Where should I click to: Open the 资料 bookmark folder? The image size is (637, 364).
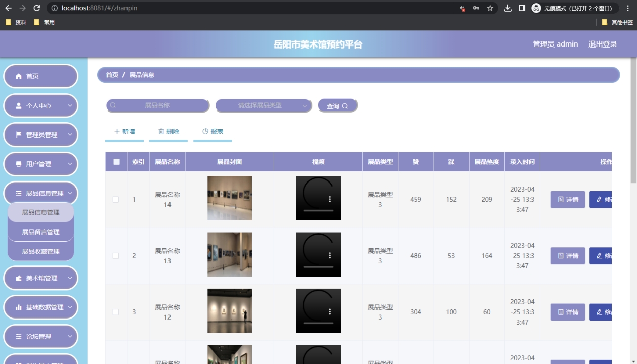click(x=16, y=22)
